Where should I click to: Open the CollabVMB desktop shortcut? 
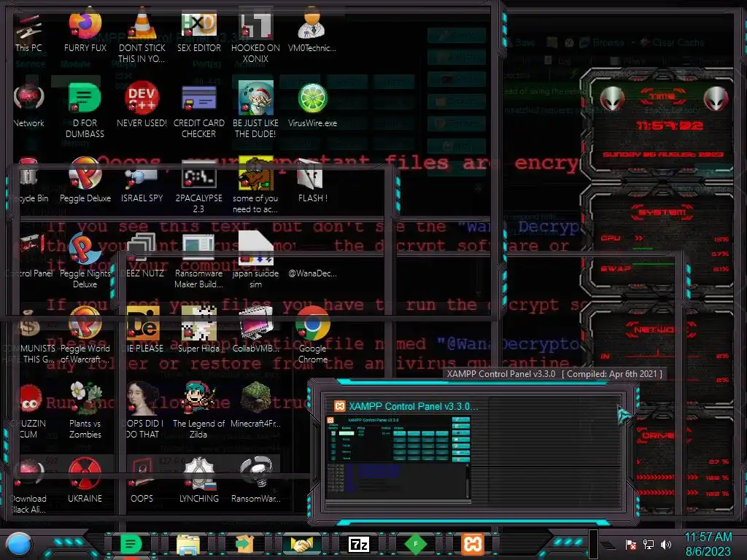[256, 330]
